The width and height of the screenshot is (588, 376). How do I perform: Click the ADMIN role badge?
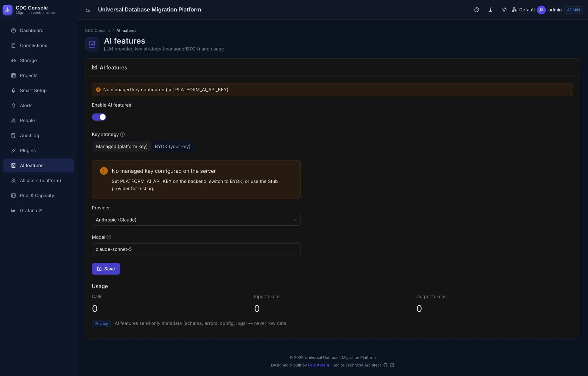point(573,10)
